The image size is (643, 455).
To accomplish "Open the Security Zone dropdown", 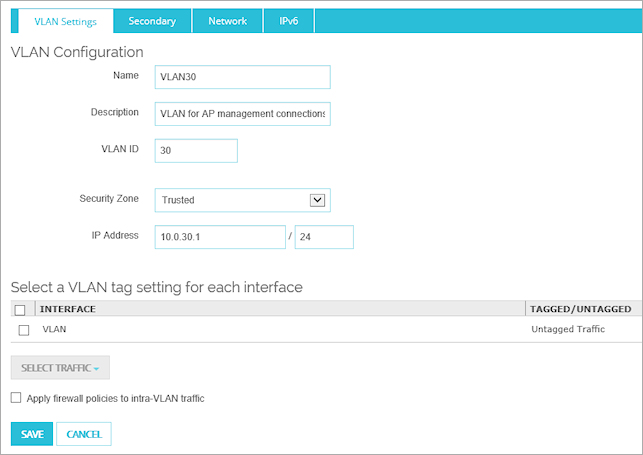I will (x=242, y=200).
